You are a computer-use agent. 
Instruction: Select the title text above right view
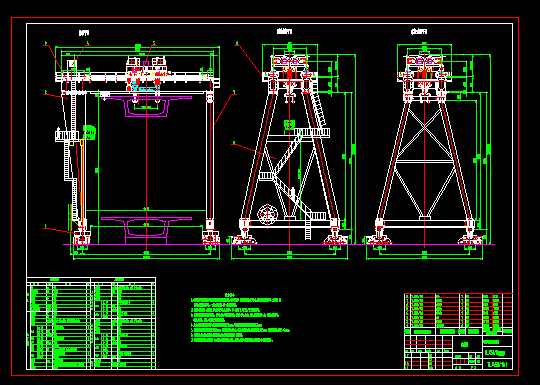[419, 32]
